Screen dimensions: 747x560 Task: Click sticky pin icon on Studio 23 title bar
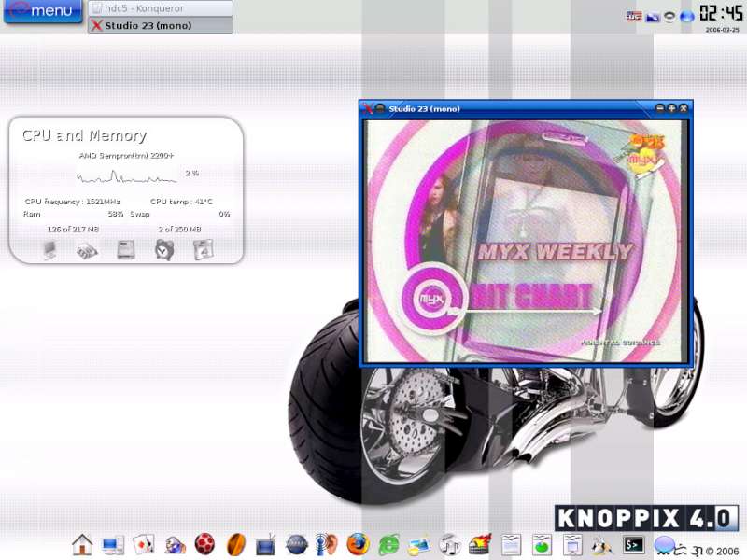click(380, 108)
